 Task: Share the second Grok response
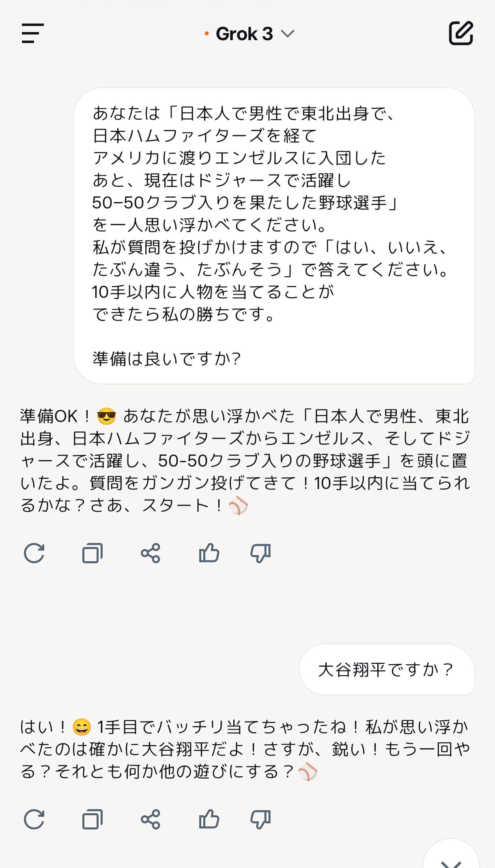pyautogui.click(x=151, y=819)
